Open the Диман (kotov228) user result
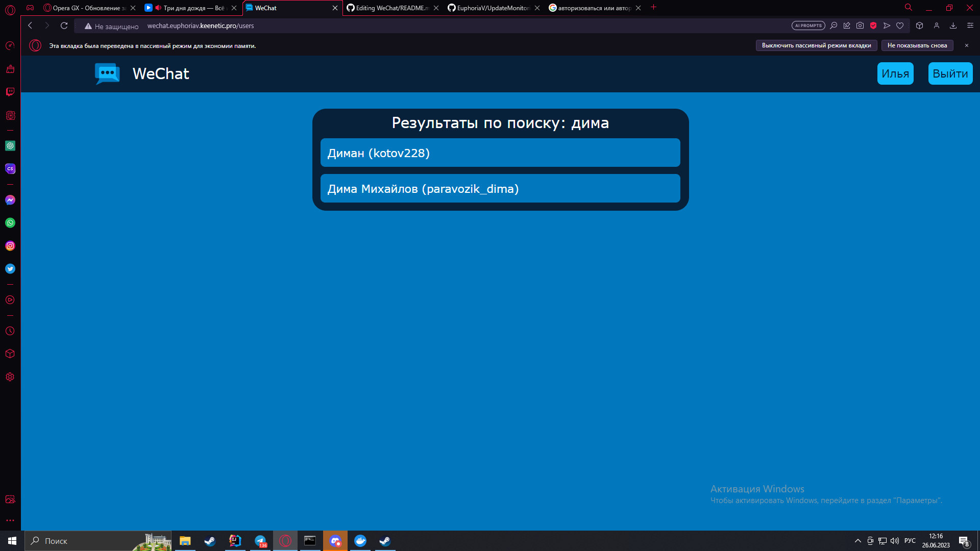Image resolution: width=980 pixels, height=551 pixels. click(x=500, y=153)
